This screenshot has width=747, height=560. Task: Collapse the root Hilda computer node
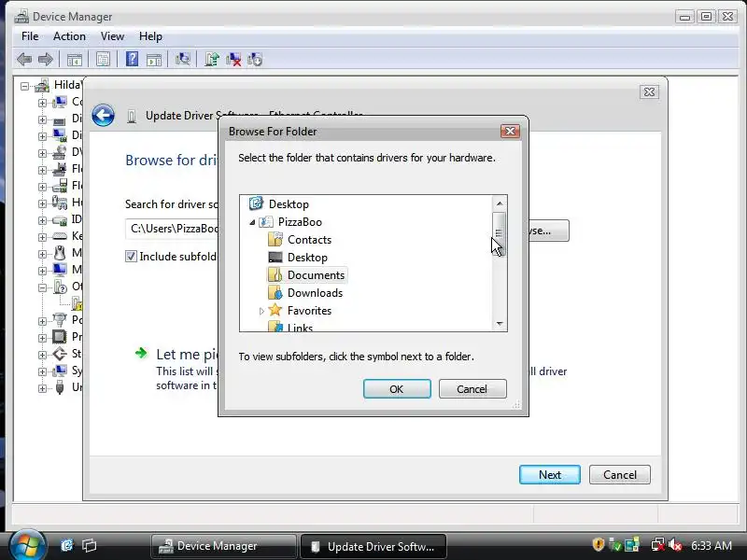[25, 86]
